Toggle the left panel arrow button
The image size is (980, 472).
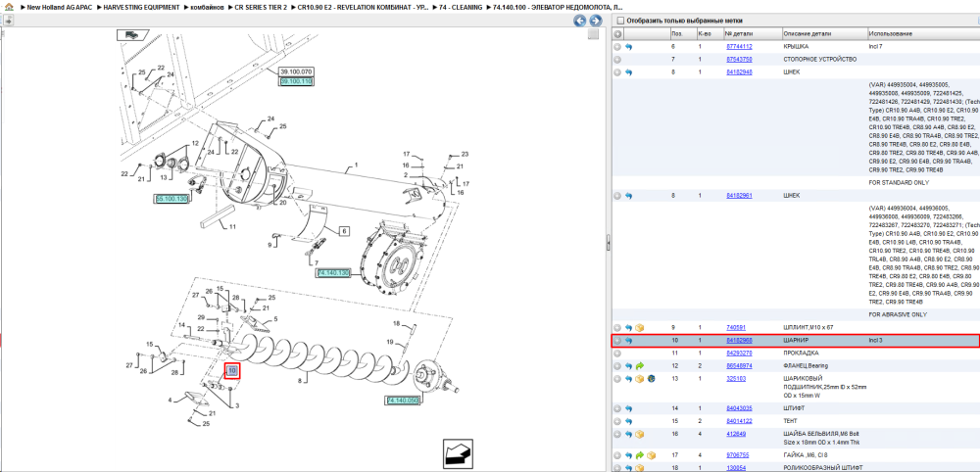click(x=9, y=21)
